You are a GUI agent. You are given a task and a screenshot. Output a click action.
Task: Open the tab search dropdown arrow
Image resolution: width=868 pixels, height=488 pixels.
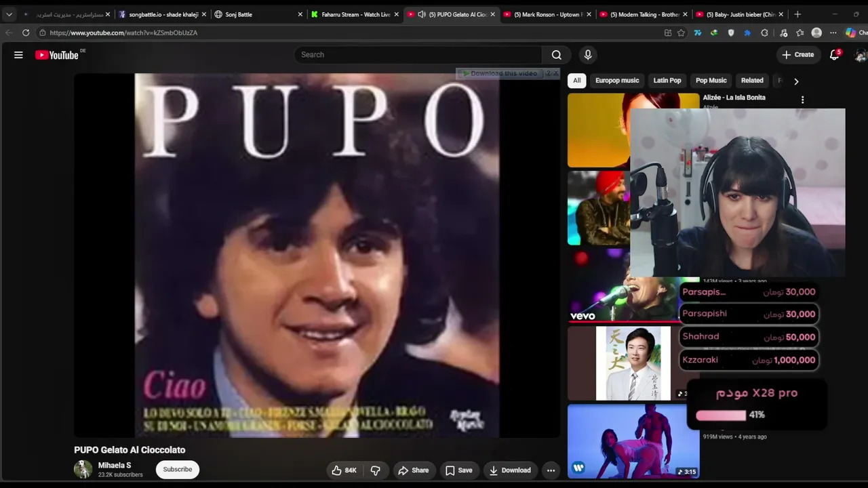pyautogui.click(x=9, y=14)
